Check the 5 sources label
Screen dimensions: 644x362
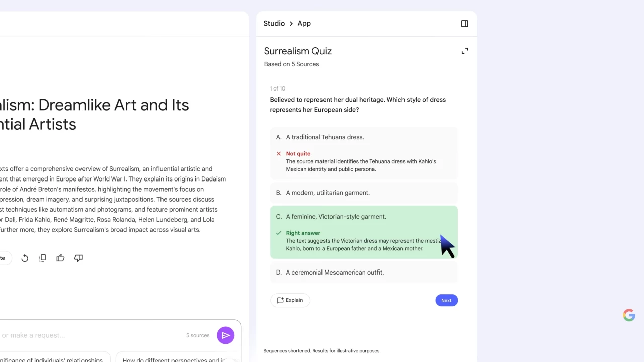(197, 335)
